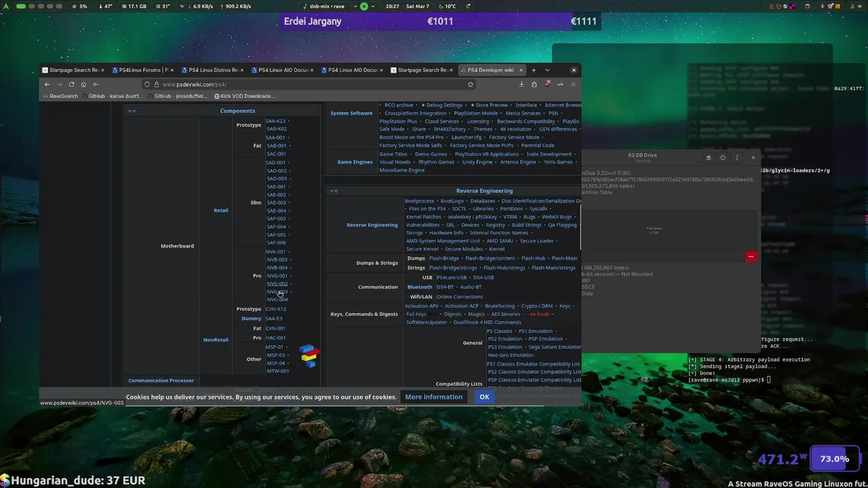The height and width of the screenshot is (488, 868).
Task: Select the Free Space 62 GB block
Action: [654, 230]
